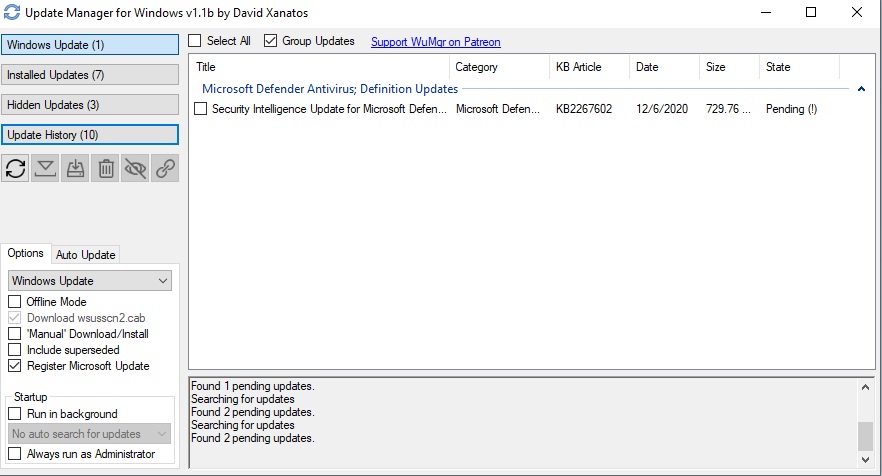
Task: Switch to the Auto Update tab
Action: 85,254
